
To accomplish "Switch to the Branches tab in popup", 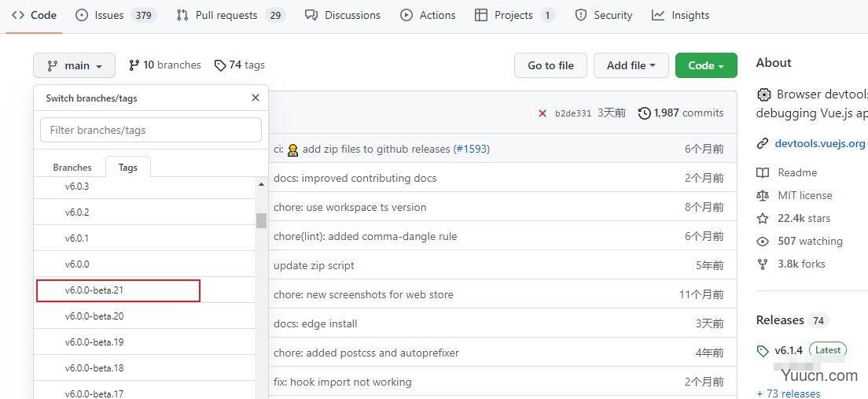I will [x=72, y=168].
